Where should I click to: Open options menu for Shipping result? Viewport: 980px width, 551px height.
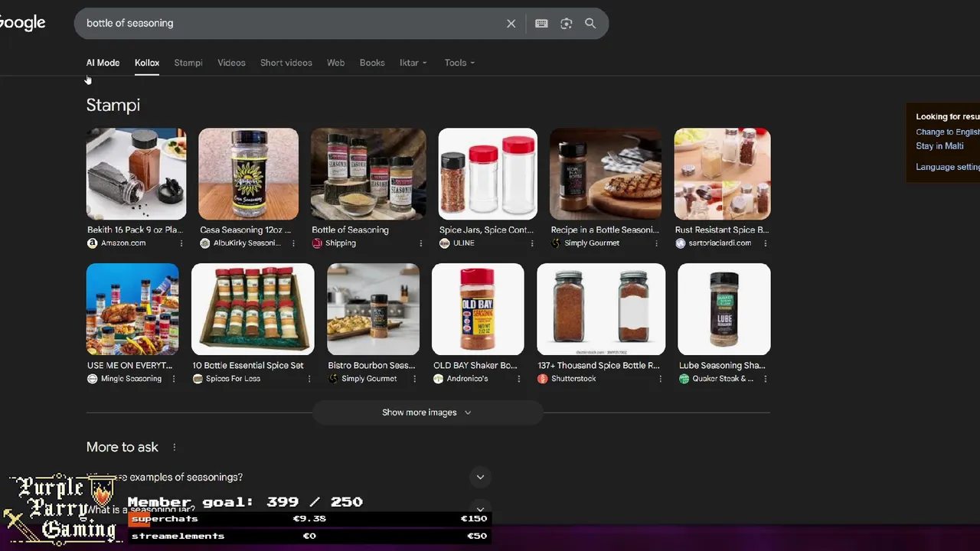point(421,243)
